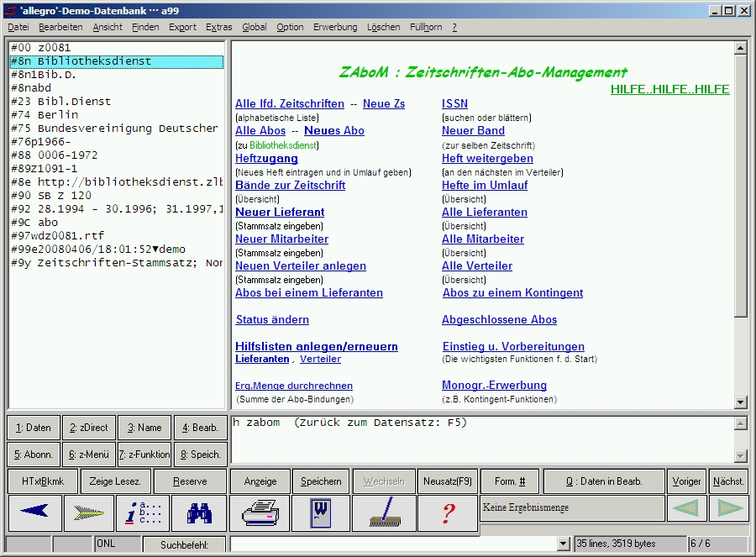Follow 'Hilfslisten anlegen/erneuern' link
The height and width of the screenshot is (557, 756).
(317, 346)
